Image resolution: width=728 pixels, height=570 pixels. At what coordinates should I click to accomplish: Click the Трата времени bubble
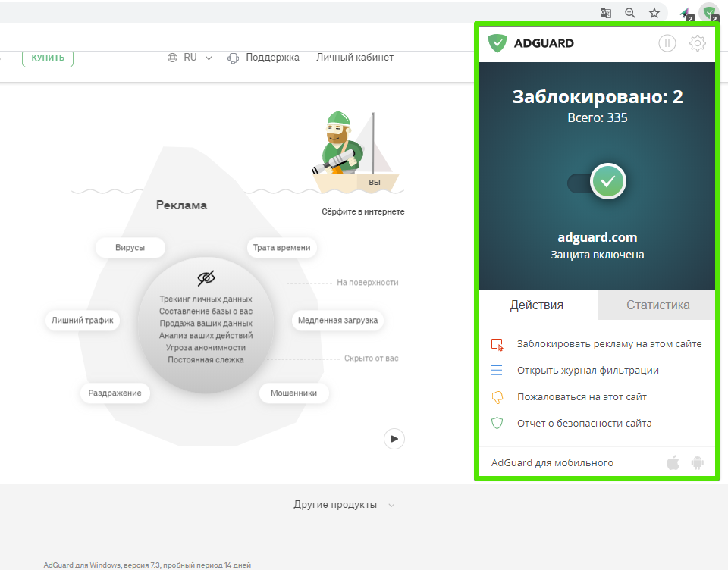click(x=282, y=247)
